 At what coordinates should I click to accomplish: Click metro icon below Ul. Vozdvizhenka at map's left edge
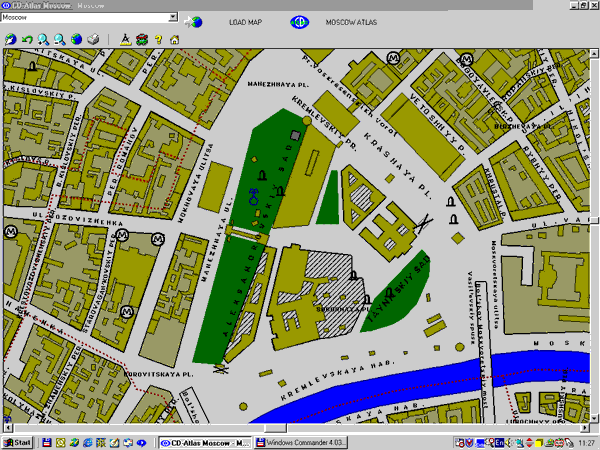[x=10, y=231]
